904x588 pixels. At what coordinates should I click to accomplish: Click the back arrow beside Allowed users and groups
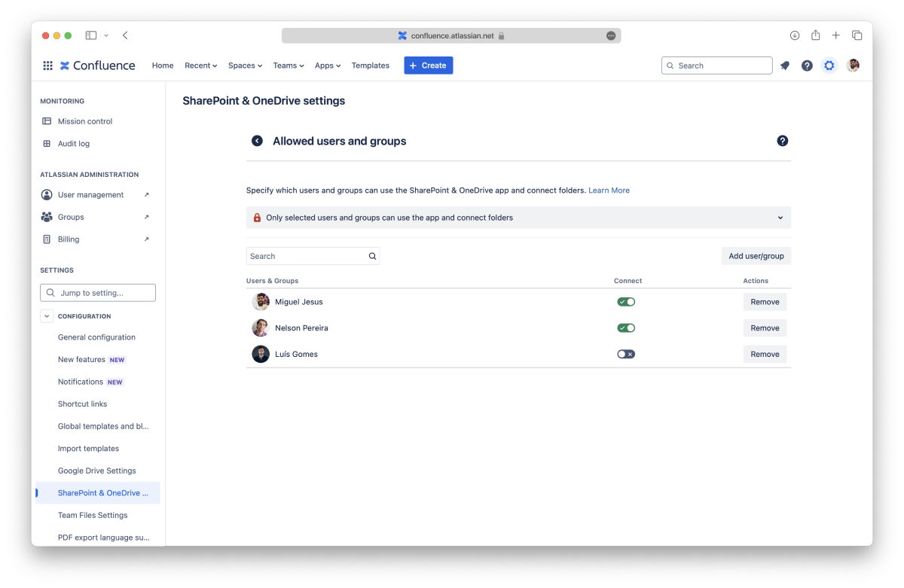click(x=257, y=141)
